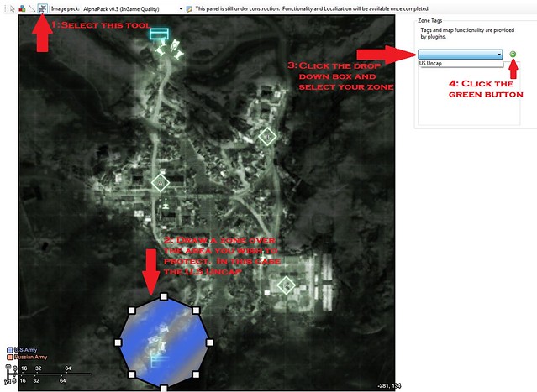
Task: Click the green add zone tag button
Action: coord(513,54)
